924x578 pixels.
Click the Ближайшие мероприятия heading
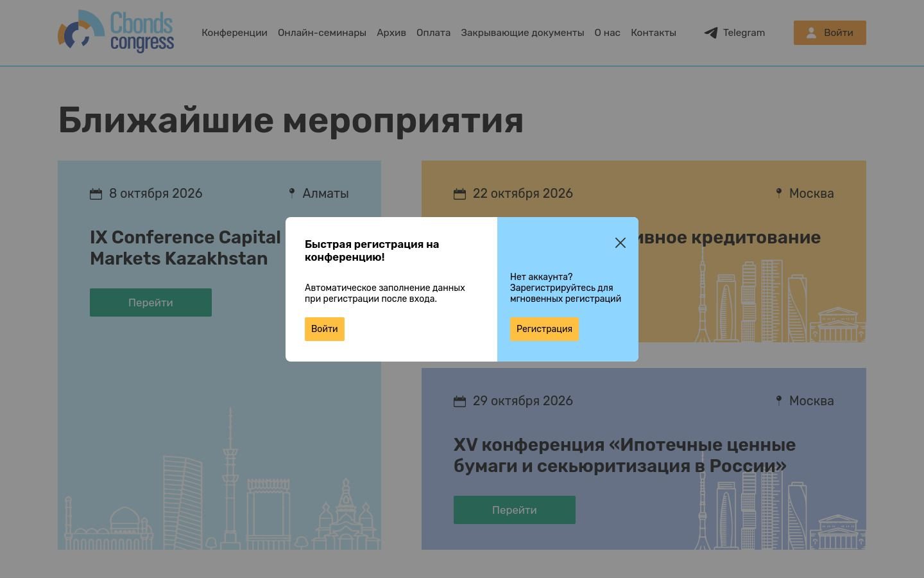[291, 120]
